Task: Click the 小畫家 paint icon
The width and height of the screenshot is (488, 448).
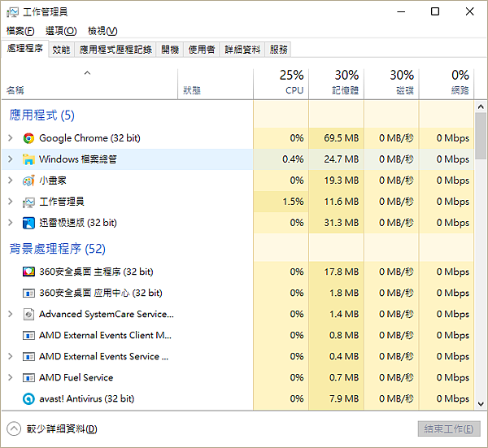Action: (28, 181)
